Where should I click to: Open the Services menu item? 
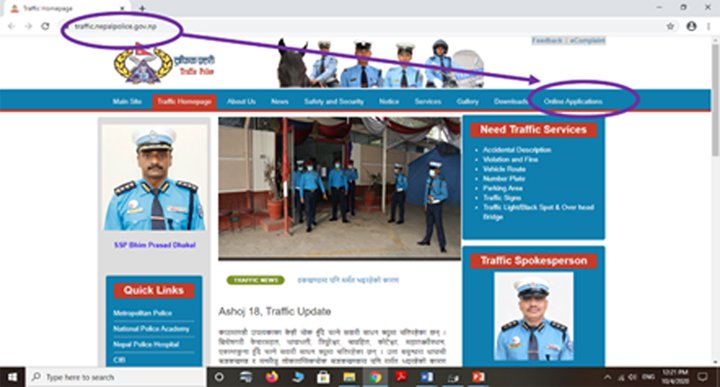click(x=428, y=101)
